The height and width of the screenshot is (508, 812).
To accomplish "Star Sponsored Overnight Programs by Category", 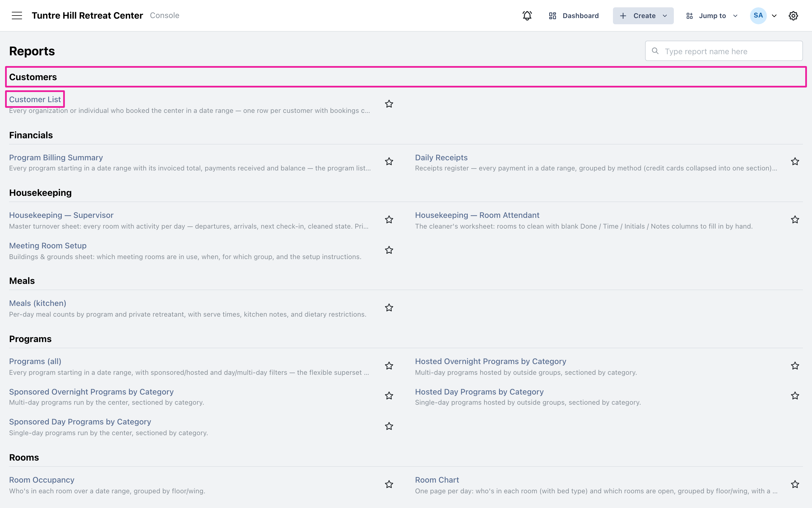I will click(x=389, y=396).
